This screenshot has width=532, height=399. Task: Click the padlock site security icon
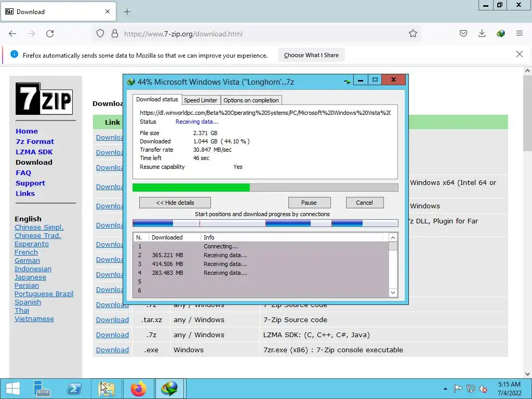coord(115,34)
